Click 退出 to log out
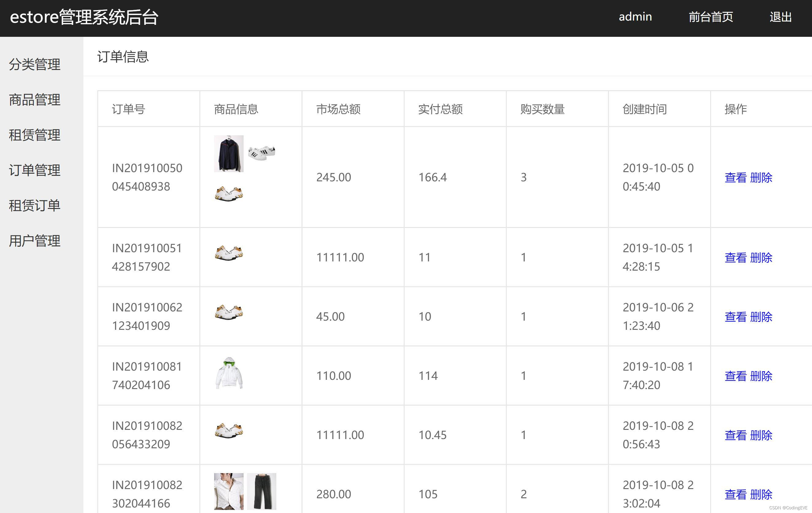This screenshot has height=513, width=812. point(780,17)
